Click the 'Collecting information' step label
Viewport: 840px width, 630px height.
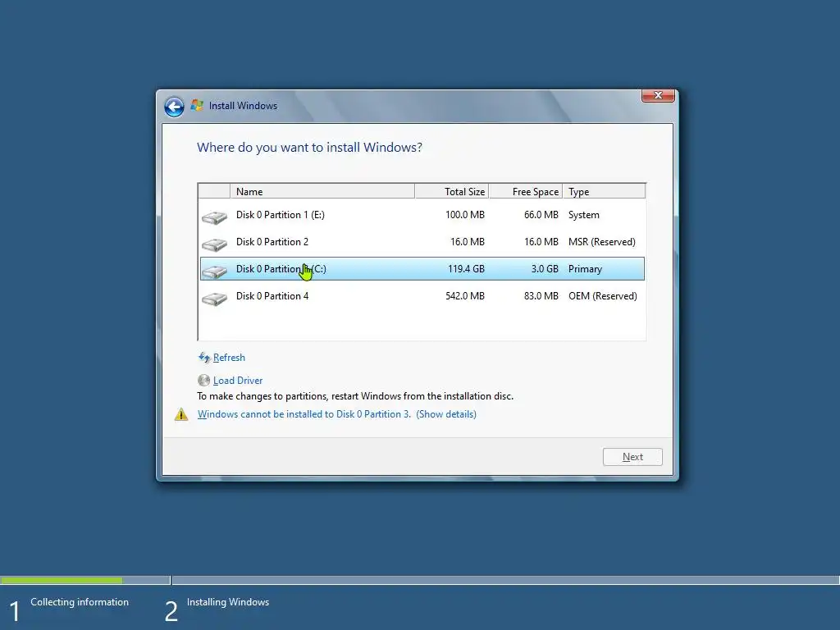point(80,602)
